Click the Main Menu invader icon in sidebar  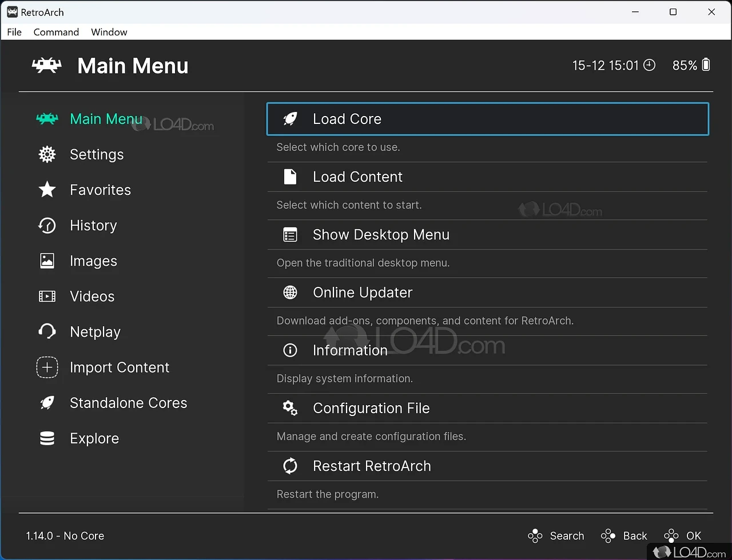[47, 119]
